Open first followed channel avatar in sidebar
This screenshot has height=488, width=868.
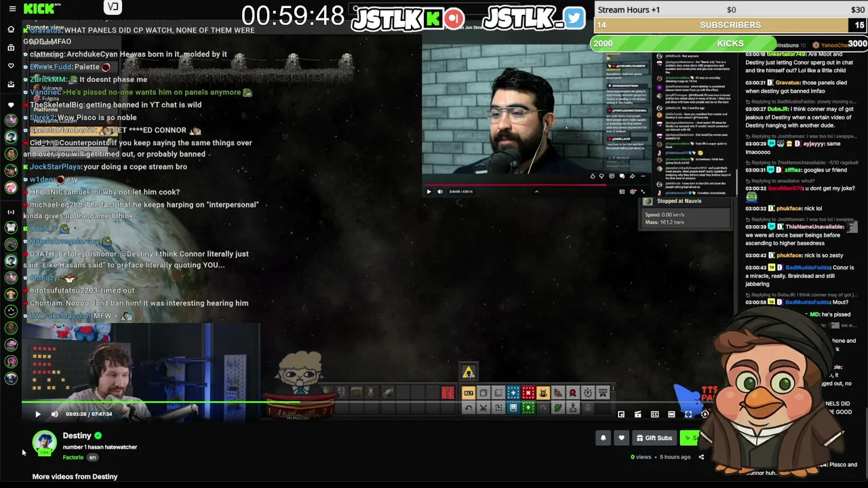pos(11,120)
